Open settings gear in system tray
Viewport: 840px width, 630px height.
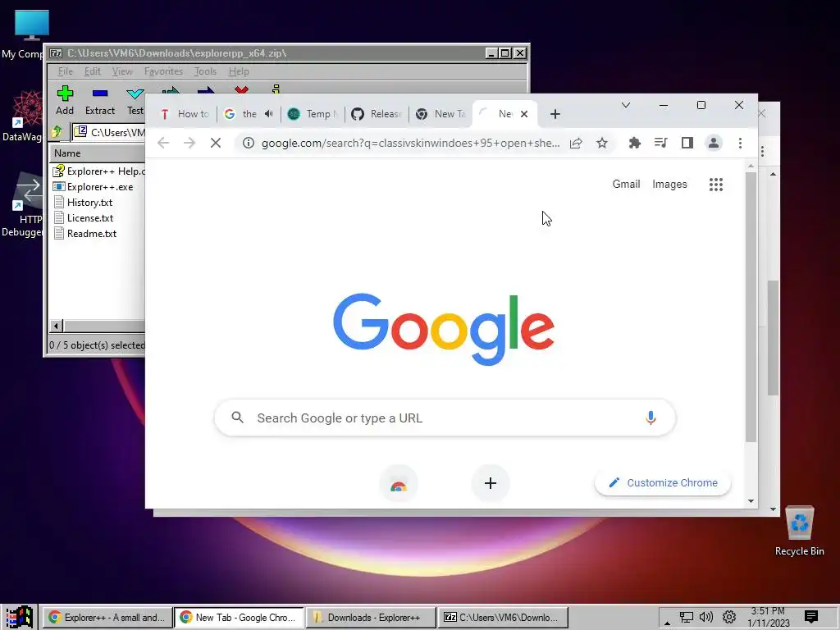coord(729,617)
